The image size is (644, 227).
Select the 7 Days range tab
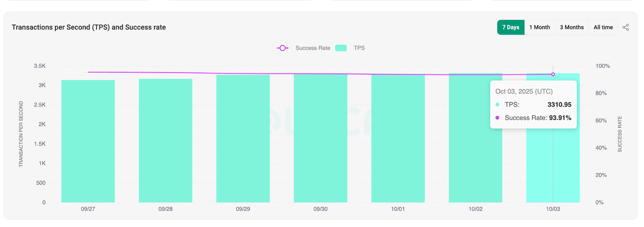pos(510,27)
